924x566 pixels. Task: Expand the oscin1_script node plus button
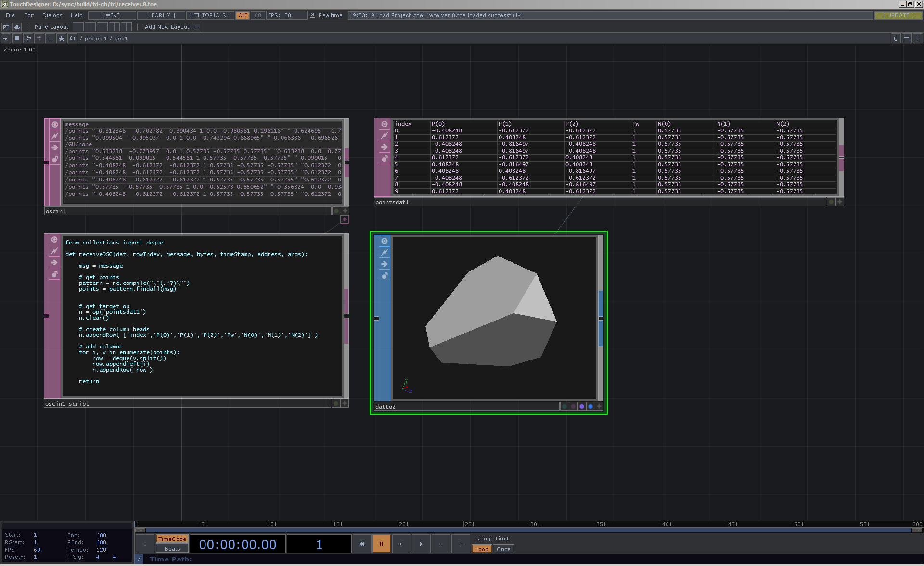pyautogui.click(x=345, y=403)
